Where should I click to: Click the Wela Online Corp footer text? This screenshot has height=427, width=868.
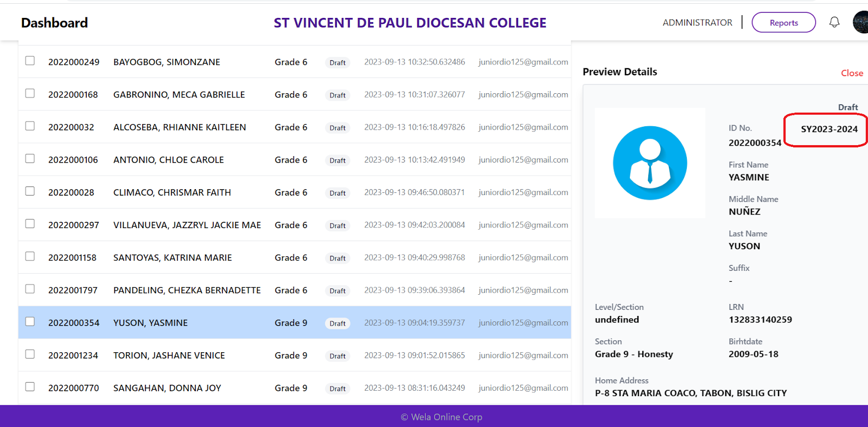pyautogui.click(x=441, y=417)
